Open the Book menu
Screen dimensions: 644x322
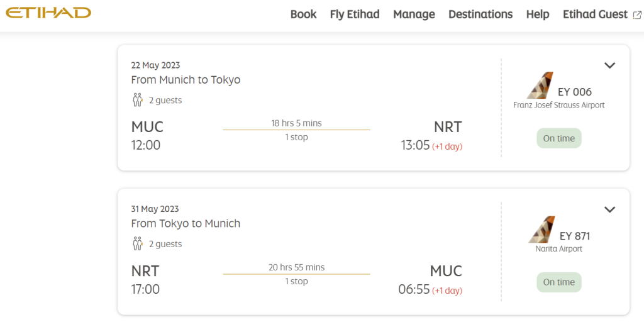coord(304,14)
